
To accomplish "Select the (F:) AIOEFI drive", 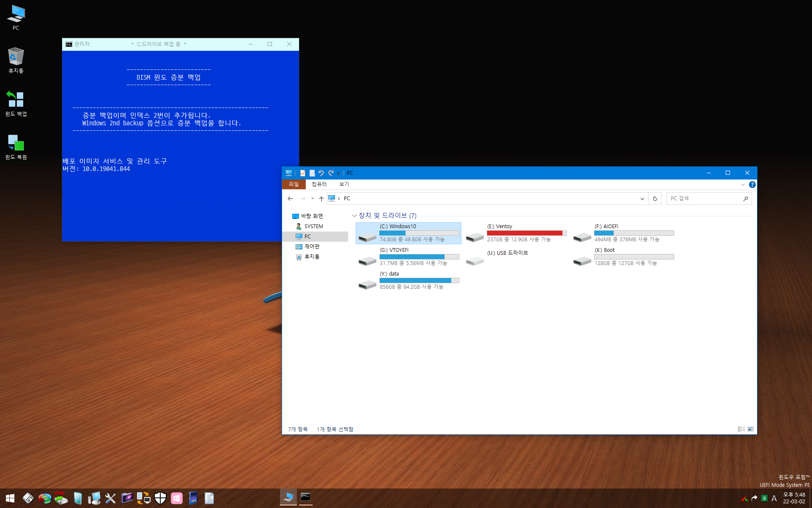I will 623,233.
